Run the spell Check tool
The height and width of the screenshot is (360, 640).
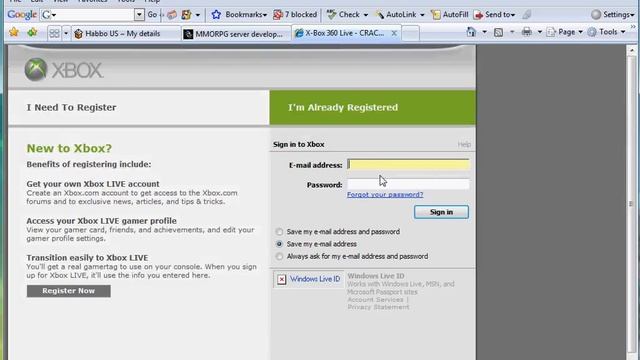[x=343, y=15]
